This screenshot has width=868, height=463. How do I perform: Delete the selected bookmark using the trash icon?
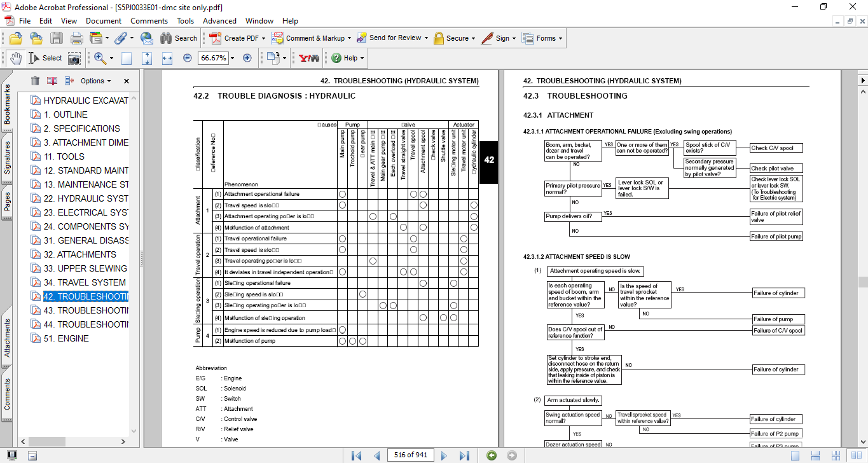click(35, 81)
